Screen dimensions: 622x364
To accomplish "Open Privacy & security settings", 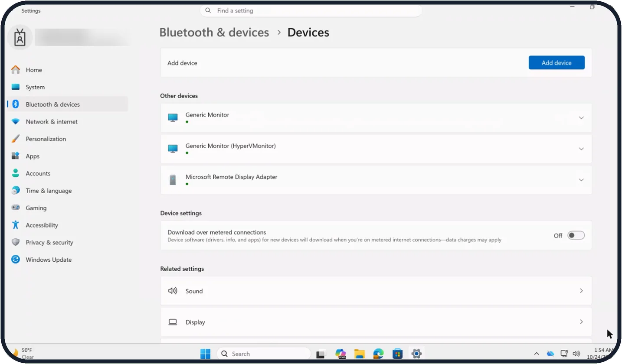I will click(x=67, y=243).
